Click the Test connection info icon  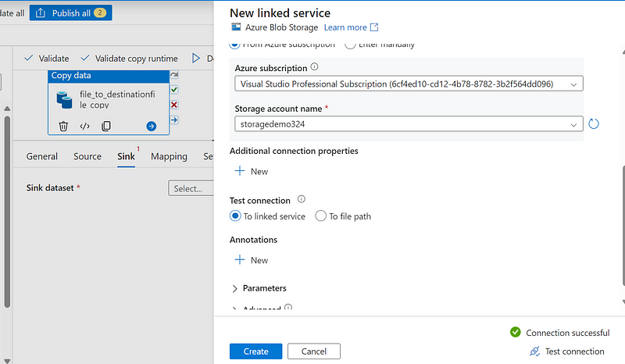coord(302,199)
